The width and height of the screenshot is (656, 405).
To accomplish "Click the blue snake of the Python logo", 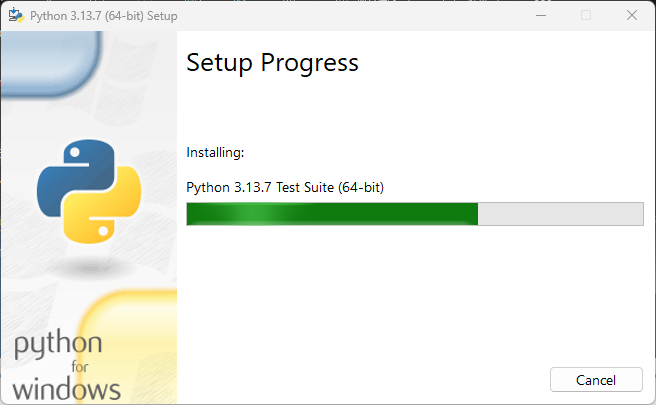I will (x=75, y=176).
